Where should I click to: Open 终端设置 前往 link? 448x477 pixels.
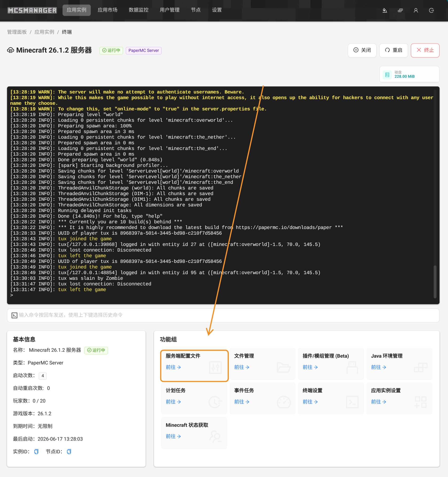pos(310,402)
